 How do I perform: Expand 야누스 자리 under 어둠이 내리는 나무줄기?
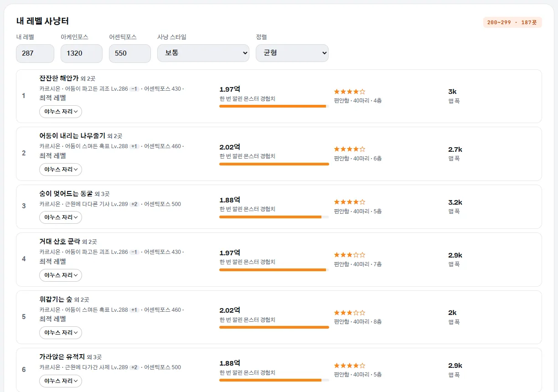click(61, 170)
